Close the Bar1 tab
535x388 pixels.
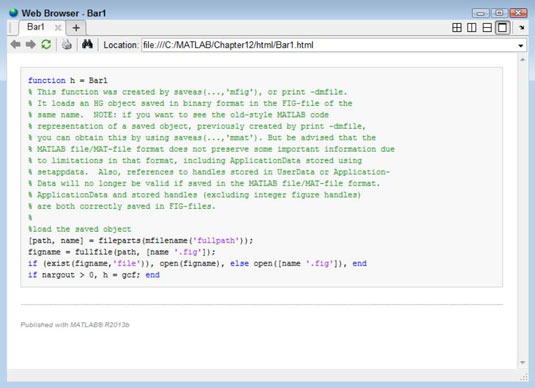click(58, 28)
